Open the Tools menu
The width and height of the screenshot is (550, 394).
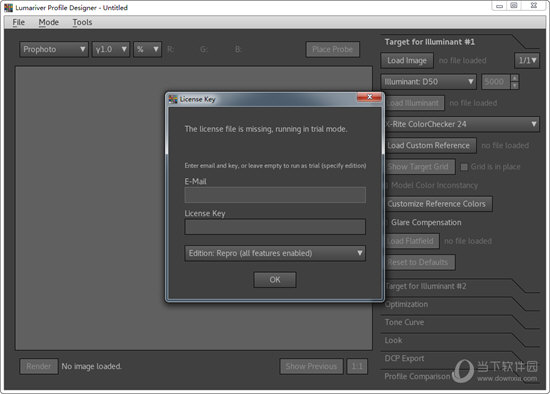coord(82,22)
